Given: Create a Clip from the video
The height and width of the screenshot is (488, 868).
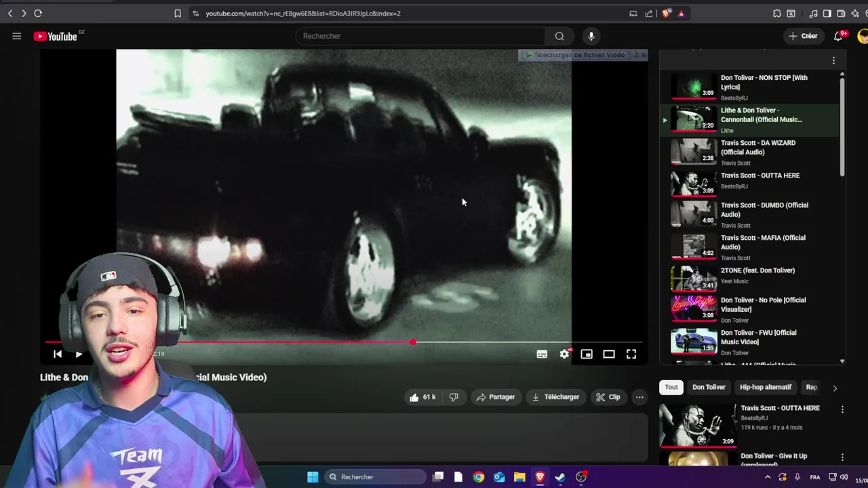Looking at the screenshot, I should 608,397.
